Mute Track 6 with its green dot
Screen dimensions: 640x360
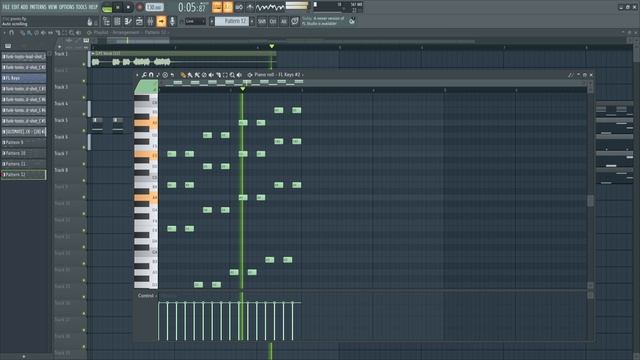(x=84, y=147)
